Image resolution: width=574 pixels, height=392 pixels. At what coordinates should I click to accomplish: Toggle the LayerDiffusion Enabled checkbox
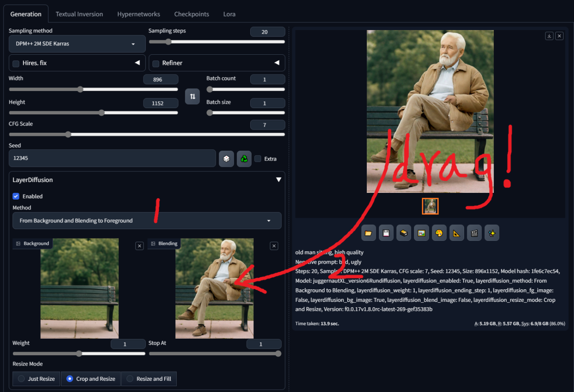tap(16, 196)
